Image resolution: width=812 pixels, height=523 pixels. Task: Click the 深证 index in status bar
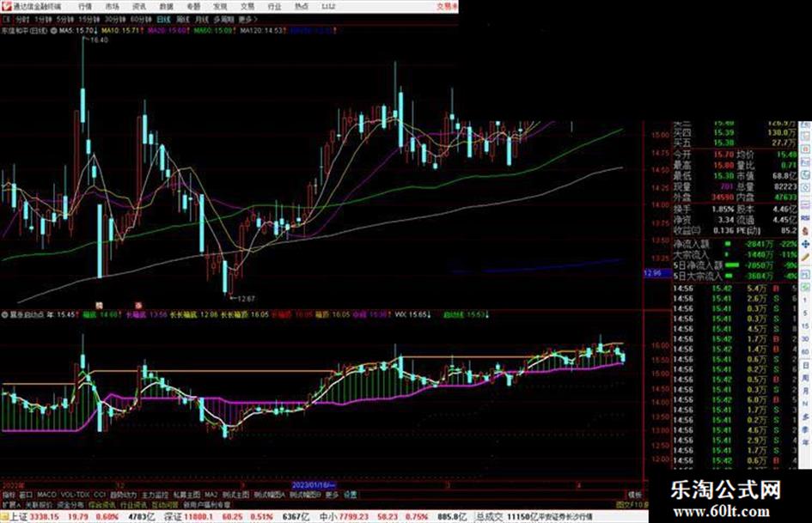click(187, 517)
